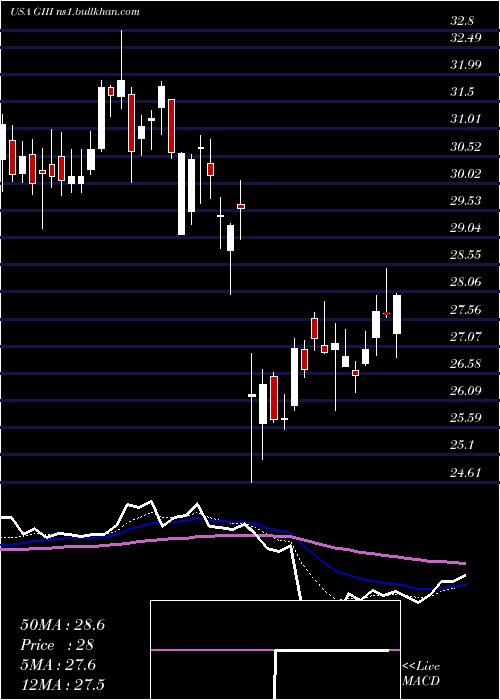Click the 31.99 price axis label
This screenshot has height=700, width=500.
(466, 65)
